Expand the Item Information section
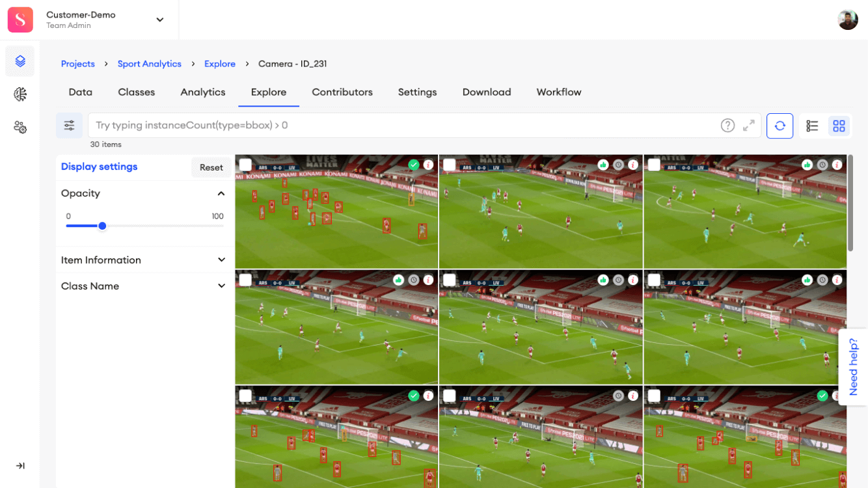Image resolution: width=868 pixels, height=488 pixels. click(221, 260)
